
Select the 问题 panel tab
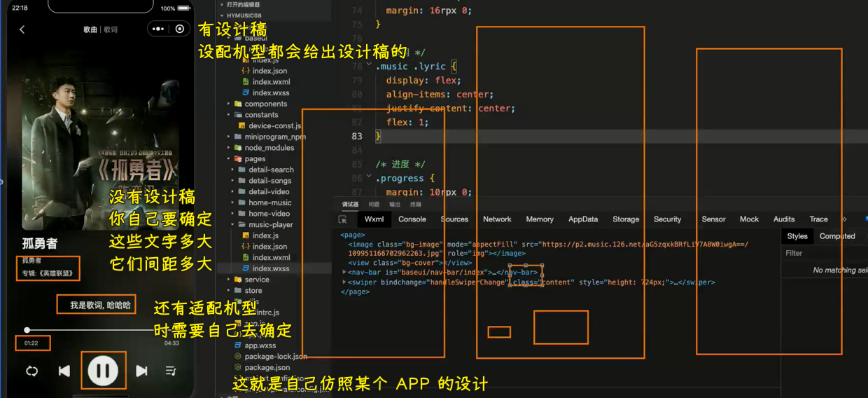tap(374, 205)
